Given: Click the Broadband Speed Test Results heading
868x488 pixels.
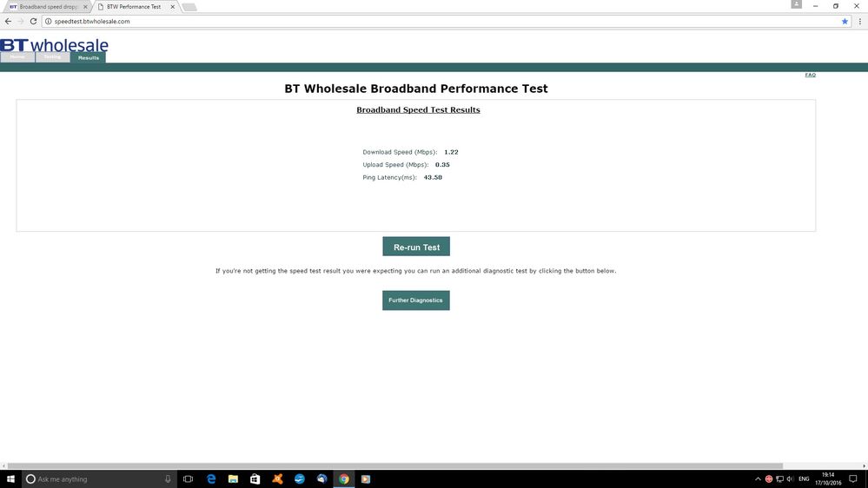Looking at the screenshot, I should (418, 109).
